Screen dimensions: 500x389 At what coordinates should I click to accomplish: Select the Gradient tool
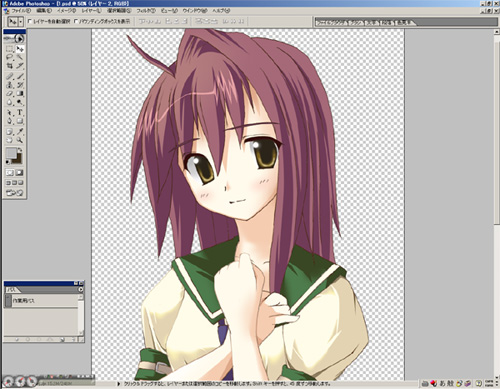(x=20, y=94)
